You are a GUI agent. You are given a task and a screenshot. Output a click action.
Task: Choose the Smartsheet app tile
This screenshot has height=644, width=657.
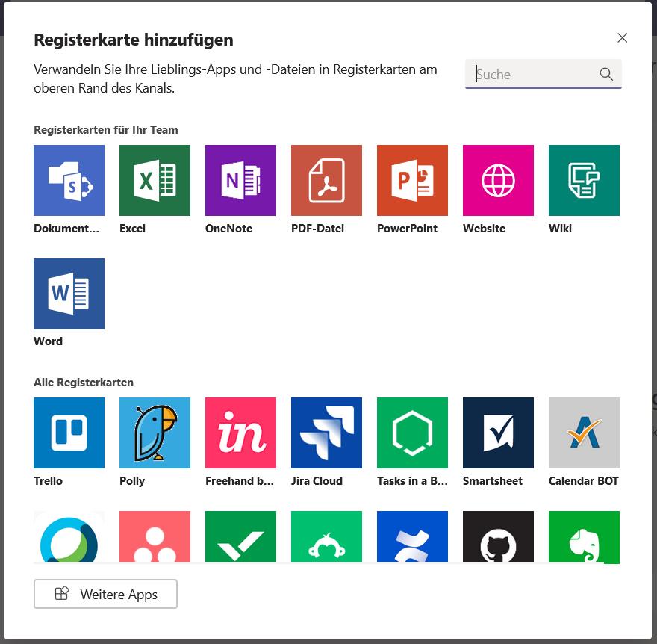tap(498, 433)
